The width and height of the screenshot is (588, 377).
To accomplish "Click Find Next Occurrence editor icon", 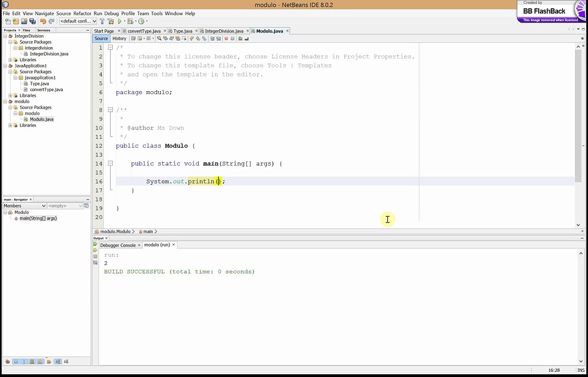I will (172, 38).
